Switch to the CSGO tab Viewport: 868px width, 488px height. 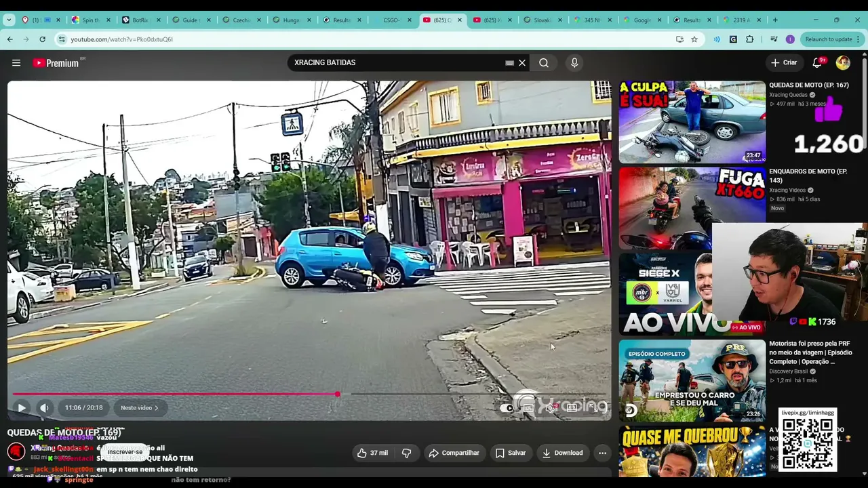tap(393, 20)
